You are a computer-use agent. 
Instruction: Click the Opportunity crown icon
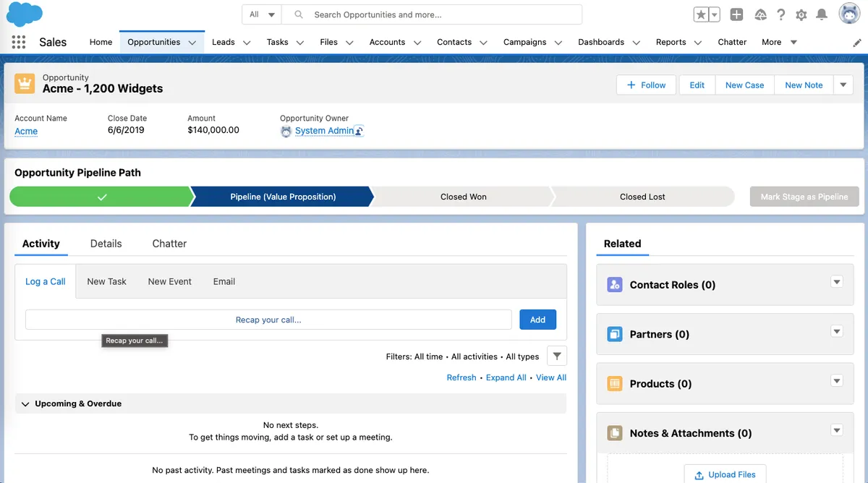click(25, 83)
